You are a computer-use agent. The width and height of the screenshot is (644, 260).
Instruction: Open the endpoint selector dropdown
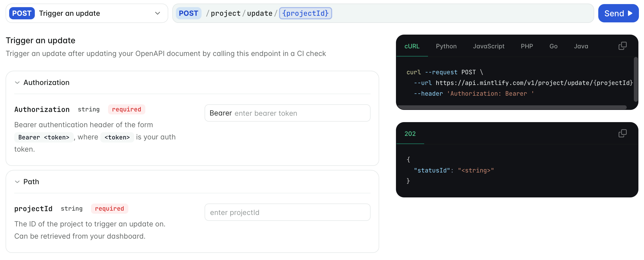pos(158,13)
